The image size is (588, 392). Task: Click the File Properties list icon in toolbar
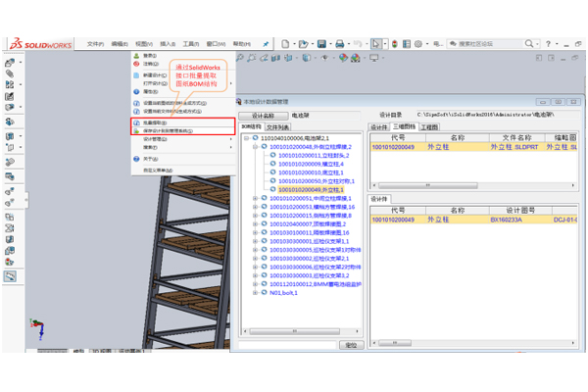click(407, 44)
